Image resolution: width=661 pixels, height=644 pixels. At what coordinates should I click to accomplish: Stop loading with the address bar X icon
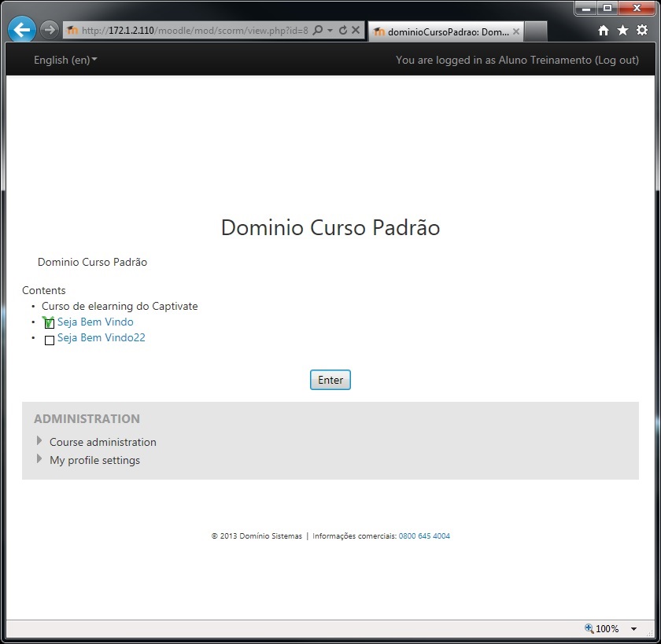pos(356,30)
